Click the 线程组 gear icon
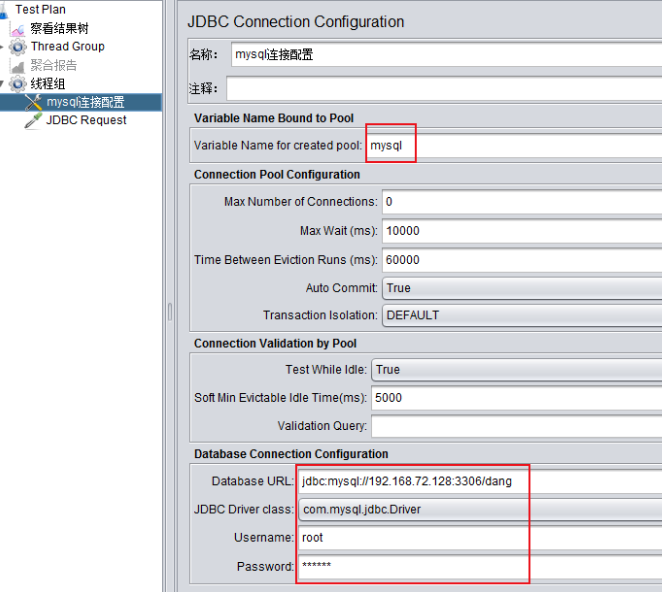 [x=18, y=84]
